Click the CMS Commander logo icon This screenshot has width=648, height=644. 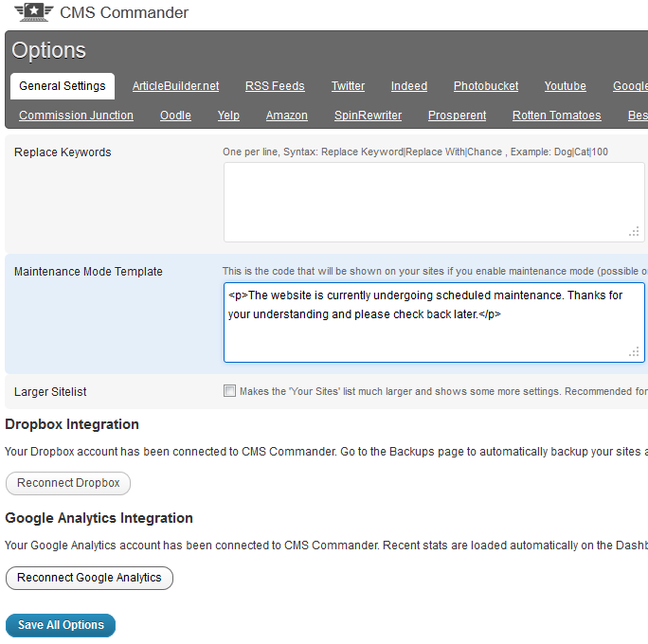[x=34, y=12]
